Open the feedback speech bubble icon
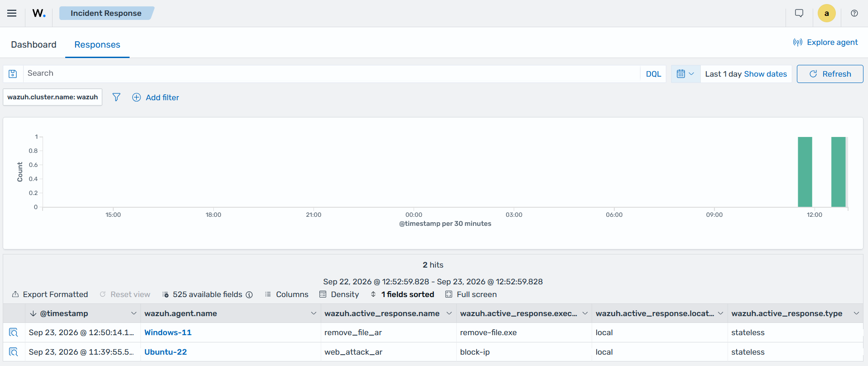Viewport: 868px width, 366px height. click(799, 13)
